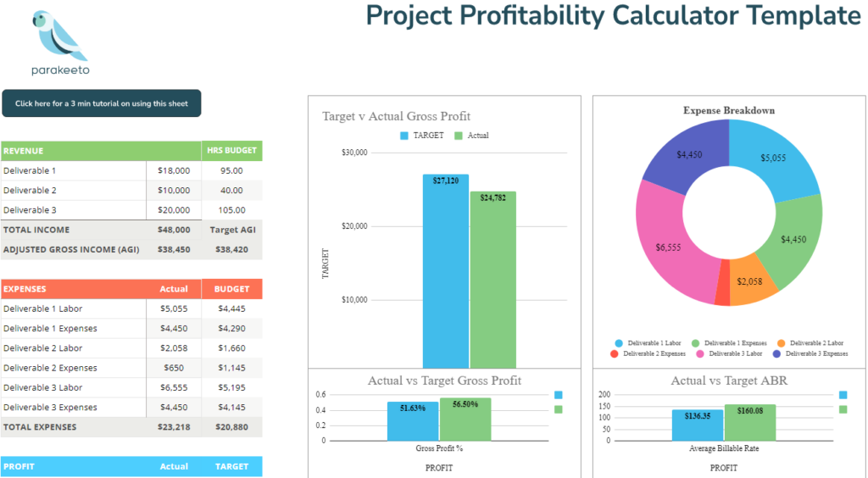This screenshot has height=478, width=868.
Task: Click the blue TARGET legend swatch
Action: click(x=403, y=136)
